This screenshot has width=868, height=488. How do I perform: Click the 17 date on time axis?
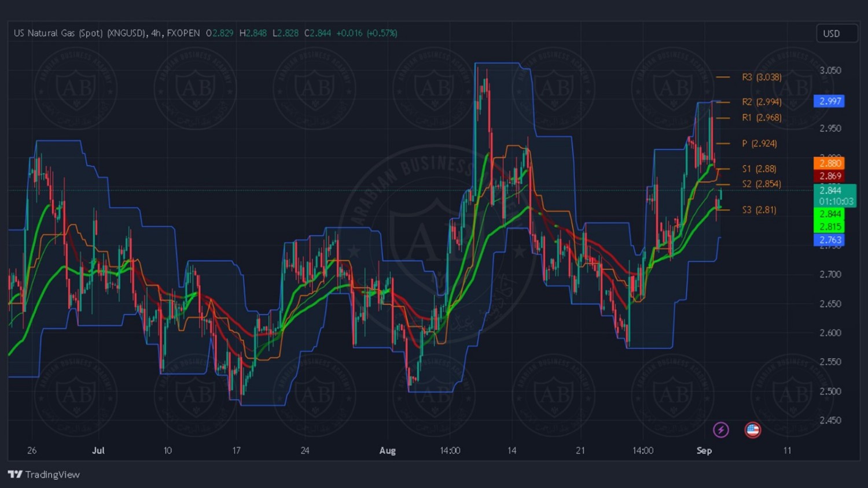click(236, 450)
